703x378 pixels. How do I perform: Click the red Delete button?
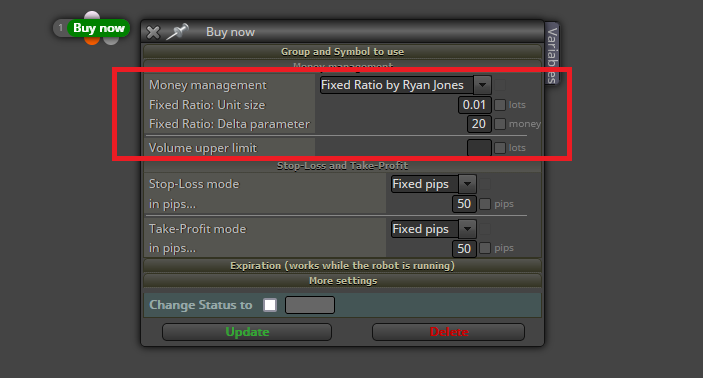tap(448, 332)
